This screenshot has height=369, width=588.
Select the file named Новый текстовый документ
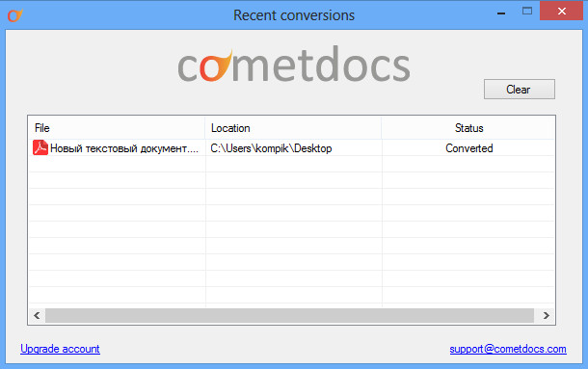click(x=124, y=148)
